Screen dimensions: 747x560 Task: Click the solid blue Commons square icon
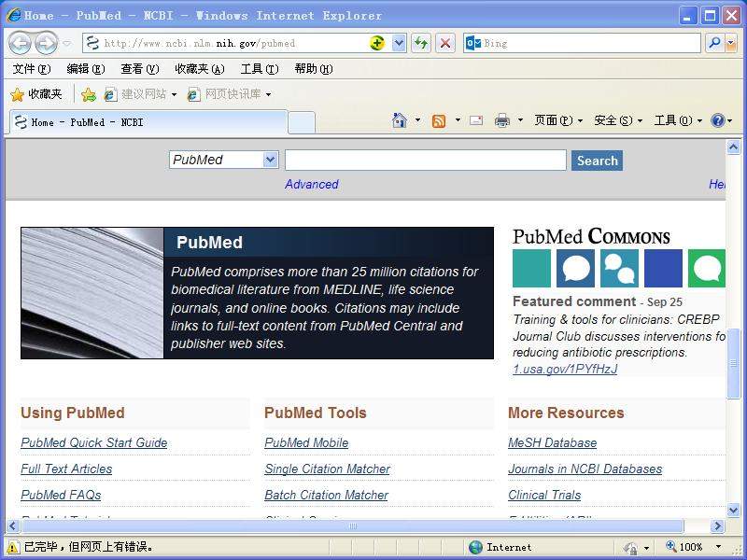[x=663, y=268]
